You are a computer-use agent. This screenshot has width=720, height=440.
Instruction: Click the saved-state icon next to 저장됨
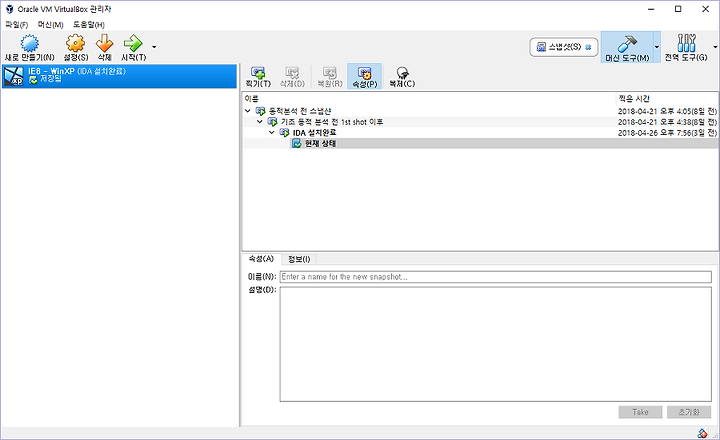(x=33, y=80)
